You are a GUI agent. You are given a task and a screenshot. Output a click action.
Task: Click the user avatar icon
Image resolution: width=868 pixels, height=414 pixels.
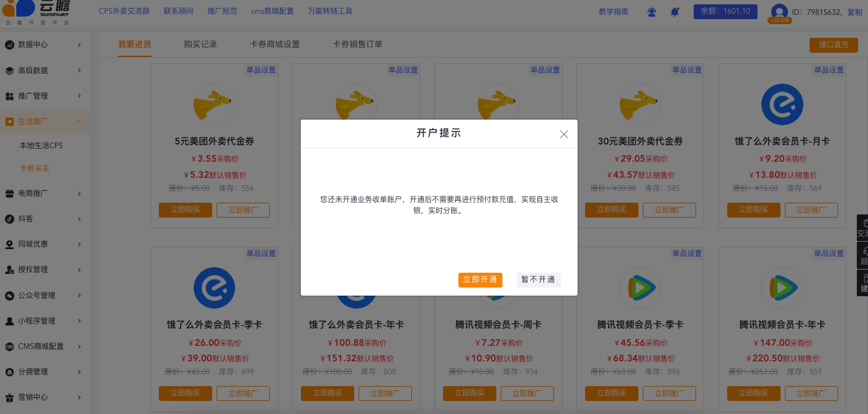click(779, 11)
